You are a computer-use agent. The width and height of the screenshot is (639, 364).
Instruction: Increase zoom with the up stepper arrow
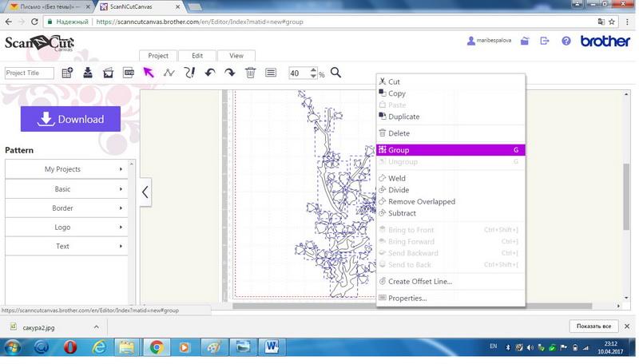[x=313, y=70]
